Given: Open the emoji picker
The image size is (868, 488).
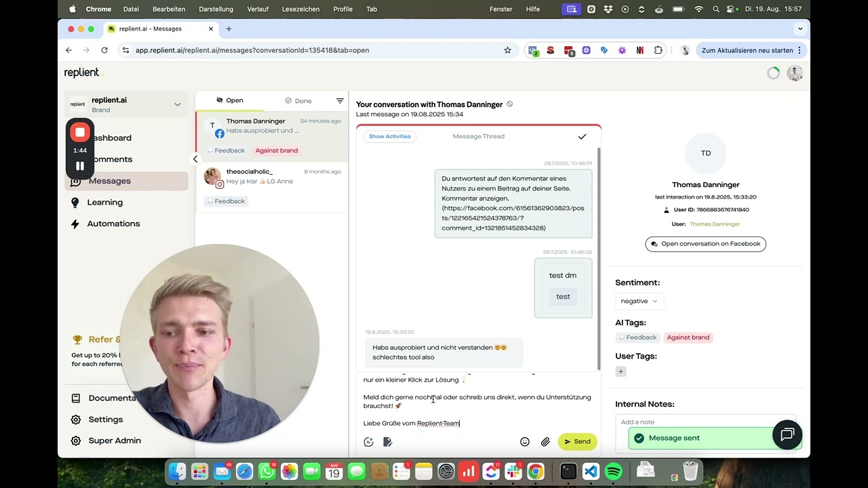Looking at the screenshot, I should coord(525,442).
